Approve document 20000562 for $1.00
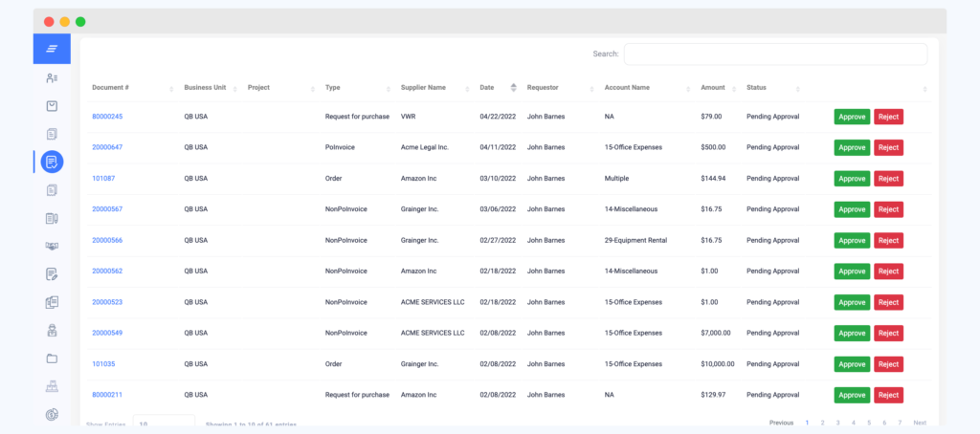The width and height of the screenshot is (980, 434). (x=852, y=271)
